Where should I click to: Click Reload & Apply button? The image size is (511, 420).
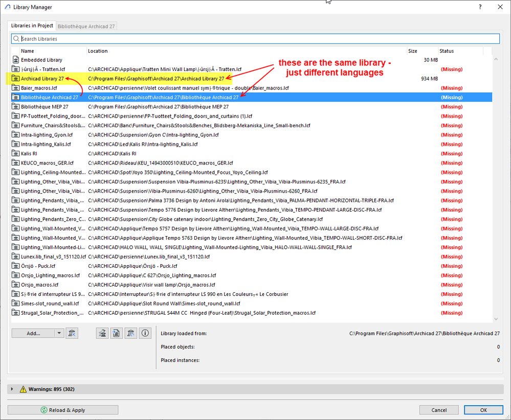(x=63, y=410)
